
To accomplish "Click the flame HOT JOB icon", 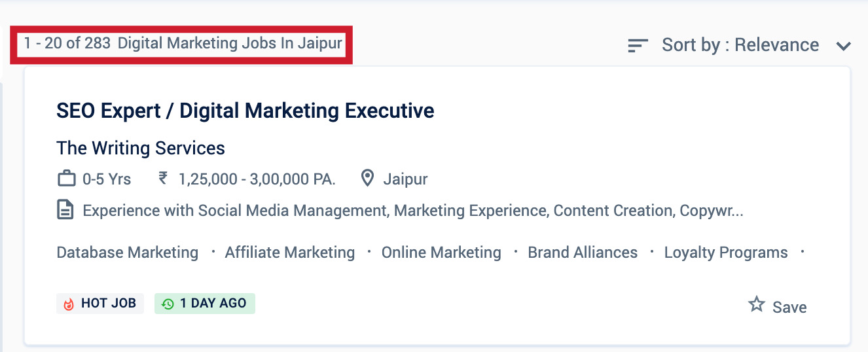I will (69, 304).
